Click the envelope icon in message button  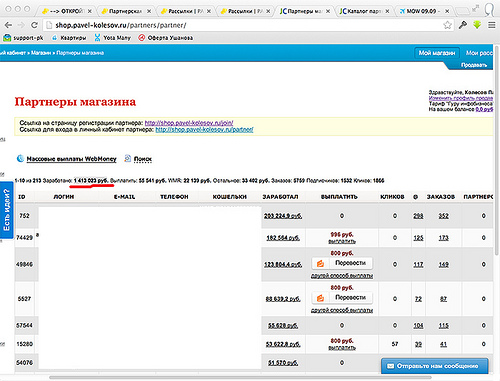click(390, 366)
